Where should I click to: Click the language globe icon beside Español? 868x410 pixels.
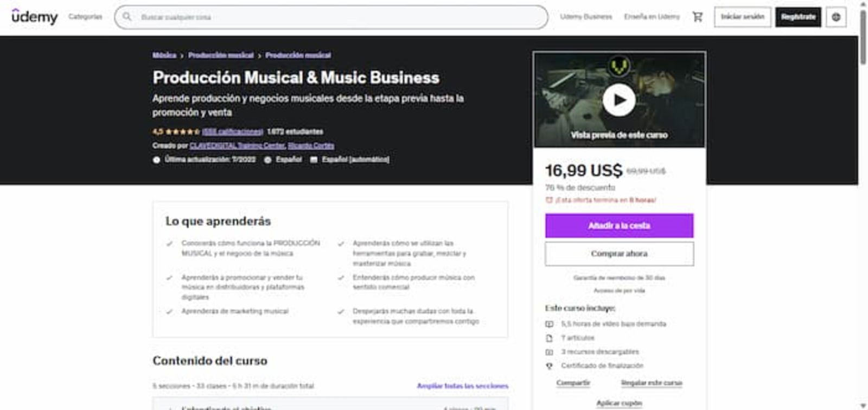coord(267,160)
